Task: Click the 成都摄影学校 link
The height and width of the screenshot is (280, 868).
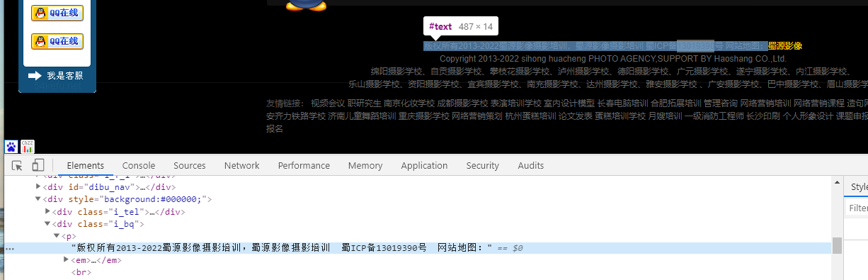Action: [x=463, y=103]
